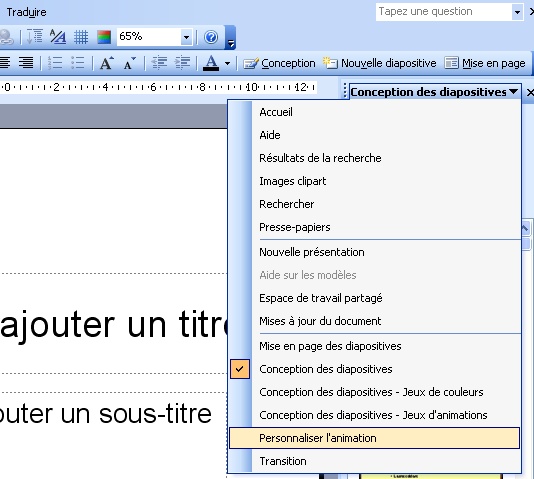Viewport: 534px width, 479px height.
Task: Click the bulleted list icon
Action: [x=78, y=63]
